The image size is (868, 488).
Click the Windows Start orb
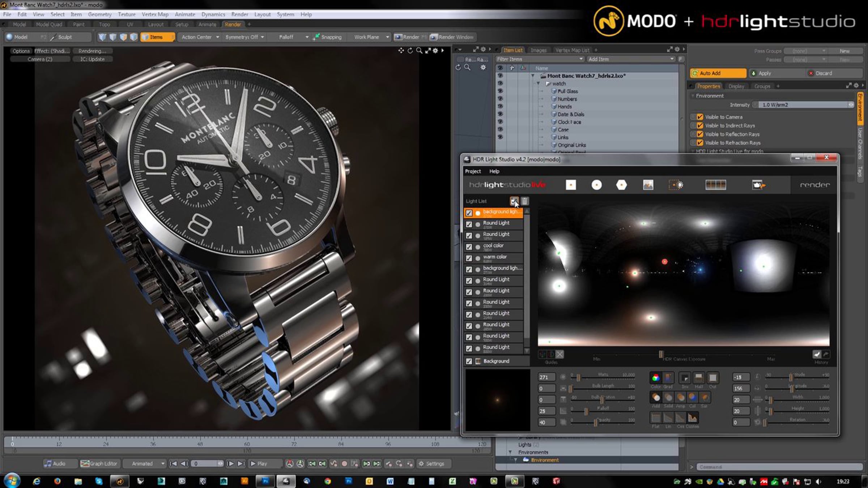pyautogui.click(x=12, y=481)
